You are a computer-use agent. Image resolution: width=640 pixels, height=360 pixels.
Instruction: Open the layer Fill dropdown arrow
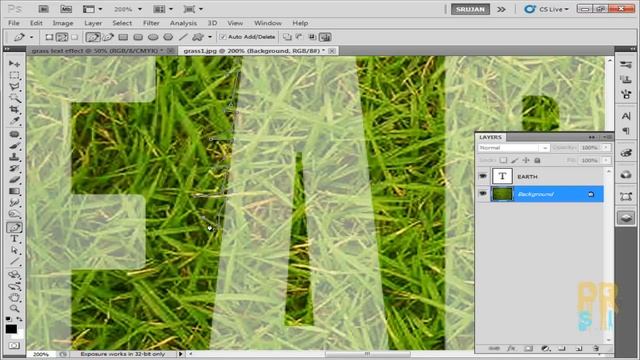[606, 160]
